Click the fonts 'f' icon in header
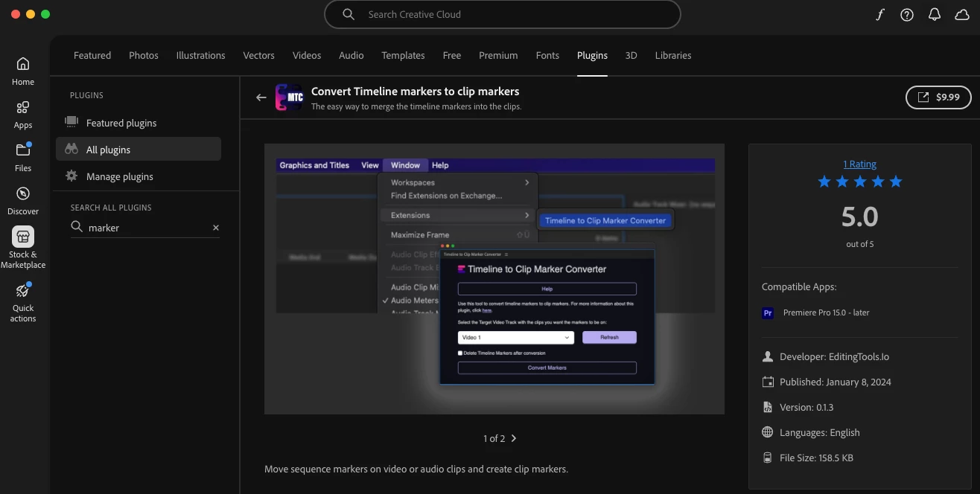Viewport: 980px width, 494px height. tap(879, 14)
